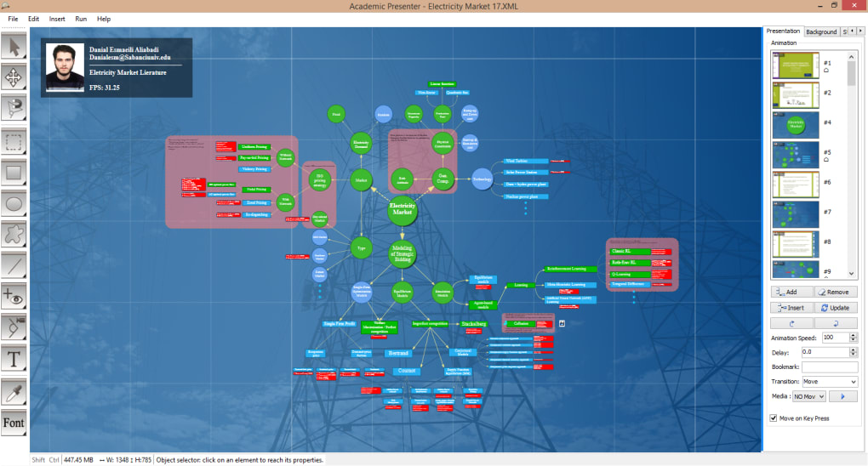Screen dimensions: 868x466
Task: Select the ellipse shape tool
Action: pyautogui.click(x=14, y=203)
